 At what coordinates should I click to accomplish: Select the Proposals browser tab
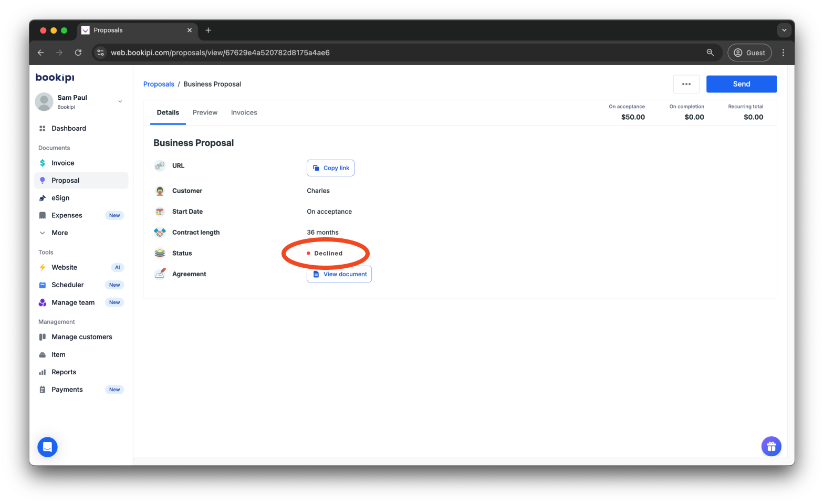(138, 30)
